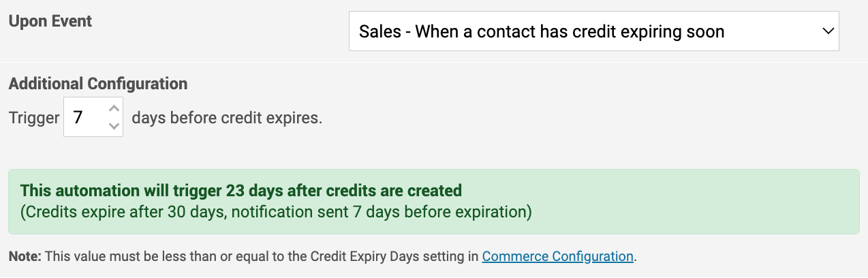Click the bold "Note:" text
The width and height of the screenshot is (868, 278).
[25, 257]
